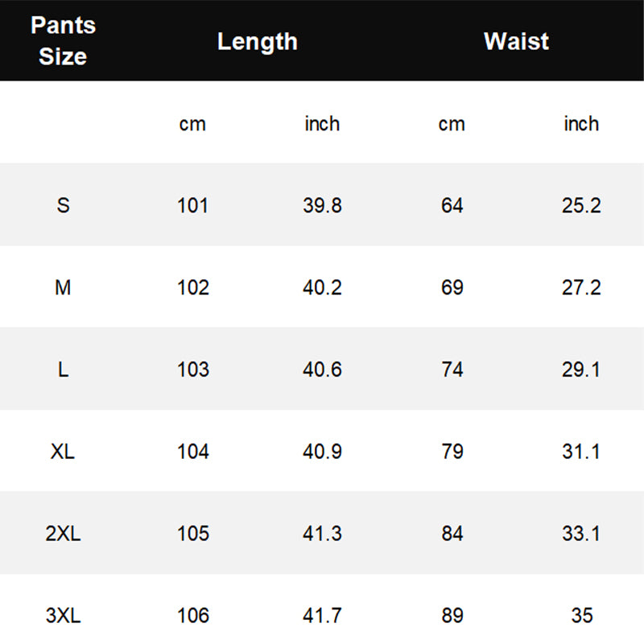Select the XL size row label
Viewport: 644px width, 644px height.
coord(63,452)
